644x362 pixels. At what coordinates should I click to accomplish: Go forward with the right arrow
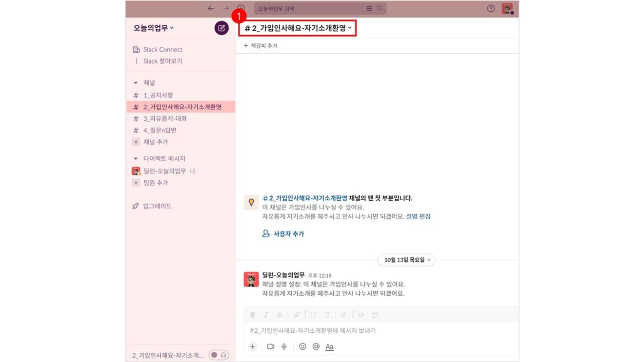[226, 8]
